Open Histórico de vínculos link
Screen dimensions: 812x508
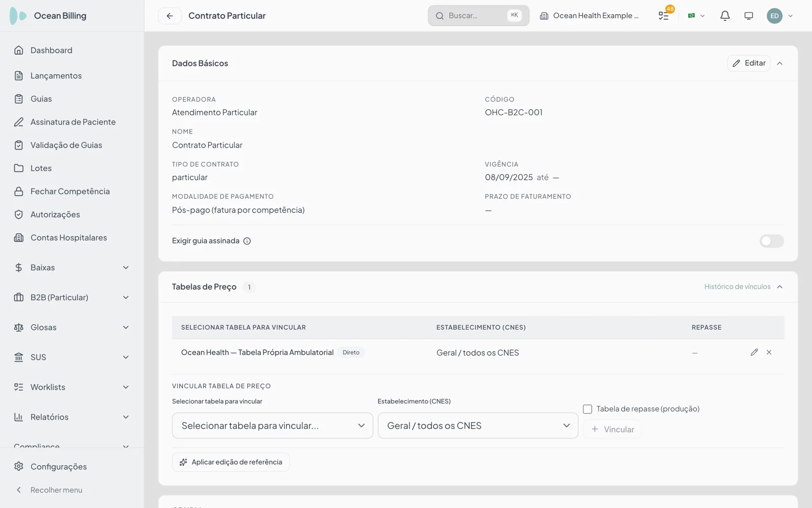(x=737, y=287)
